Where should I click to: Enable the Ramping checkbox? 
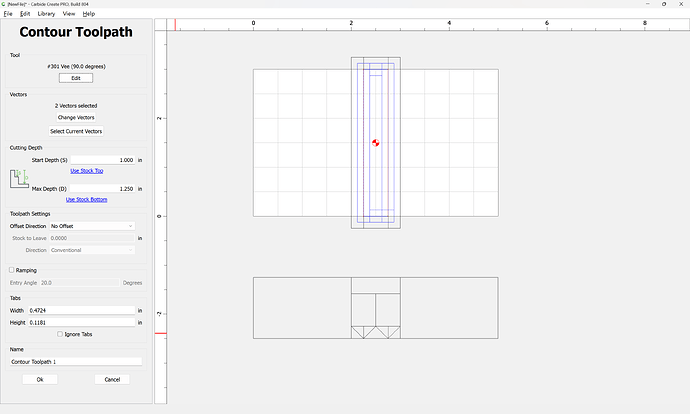(x=12, y=270)
